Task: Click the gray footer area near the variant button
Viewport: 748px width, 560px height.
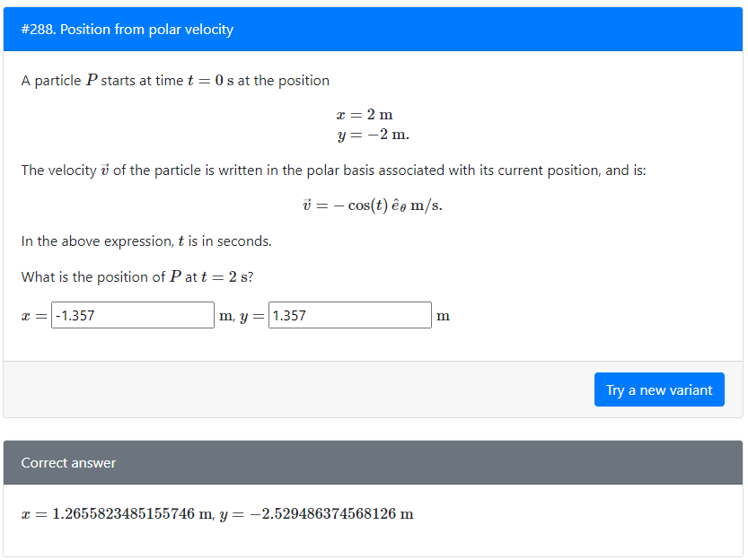Action: tap(269, 389)
